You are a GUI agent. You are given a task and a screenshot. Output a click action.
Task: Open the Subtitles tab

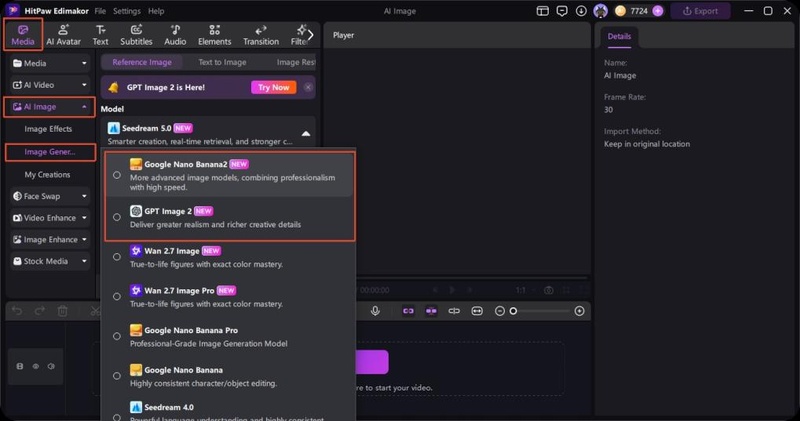pyautogui.click(x=136, y=35)
